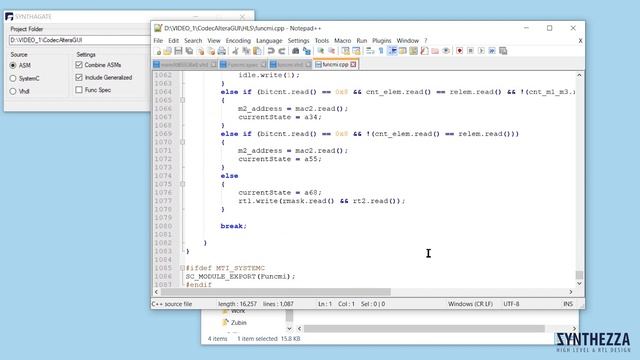Click the editor vertical scrollbar down arrow
640x360 pixels.
pos(579,283)
